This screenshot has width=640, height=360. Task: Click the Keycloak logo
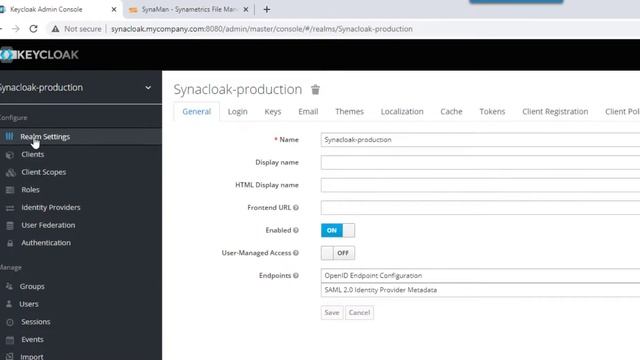39,55
